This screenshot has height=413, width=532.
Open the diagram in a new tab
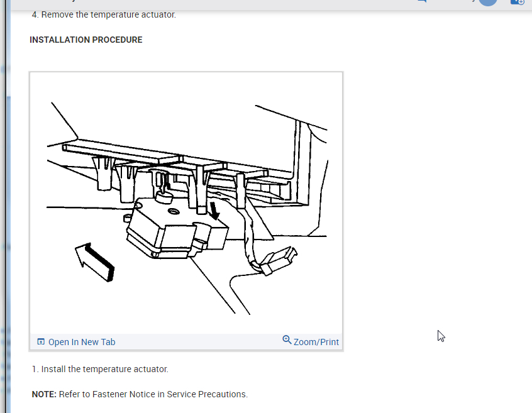76,342
